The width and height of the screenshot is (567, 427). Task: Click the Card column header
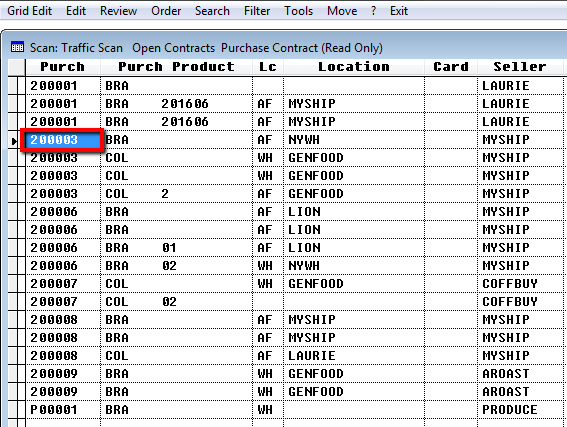pos(451,67)
